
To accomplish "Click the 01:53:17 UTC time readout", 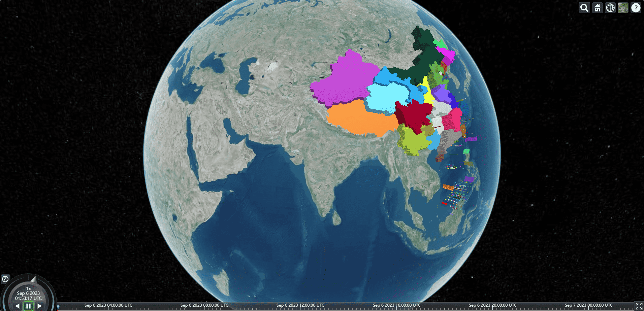I will [28, 298].
